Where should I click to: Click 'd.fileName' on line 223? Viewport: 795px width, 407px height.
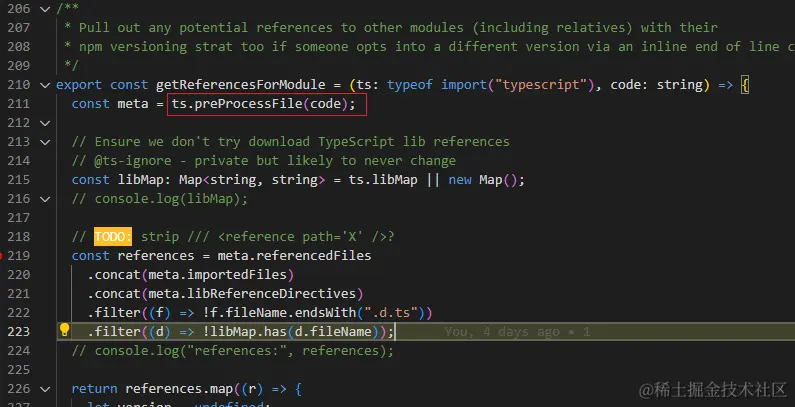[333, 332]
